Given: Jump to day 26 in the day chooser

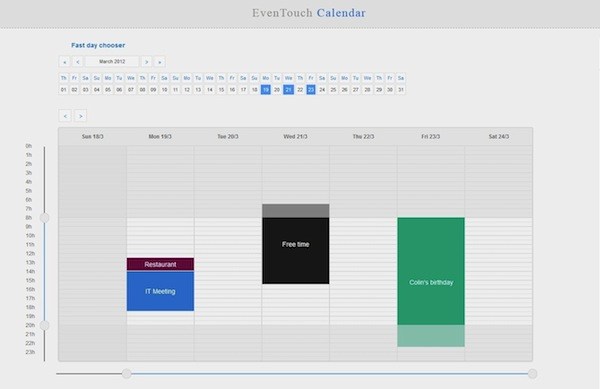Looking at the screenshot, I should coord(344,90).
